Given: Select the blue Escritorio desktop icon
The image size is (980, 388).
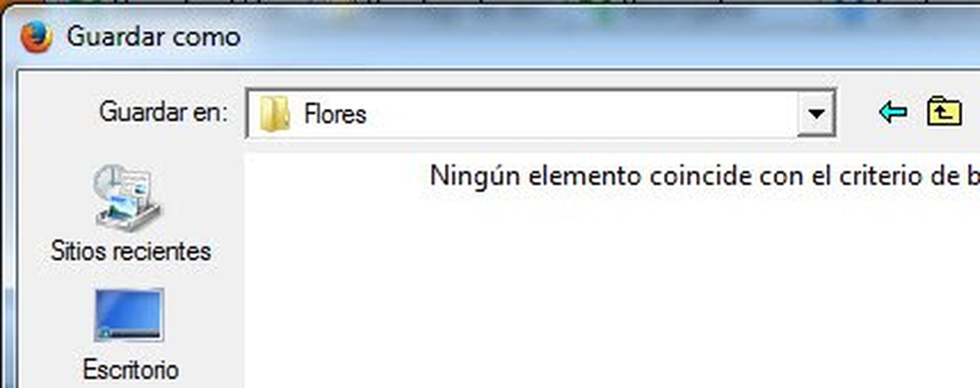Looking at the screenshot, I should (x=129, y=315).
